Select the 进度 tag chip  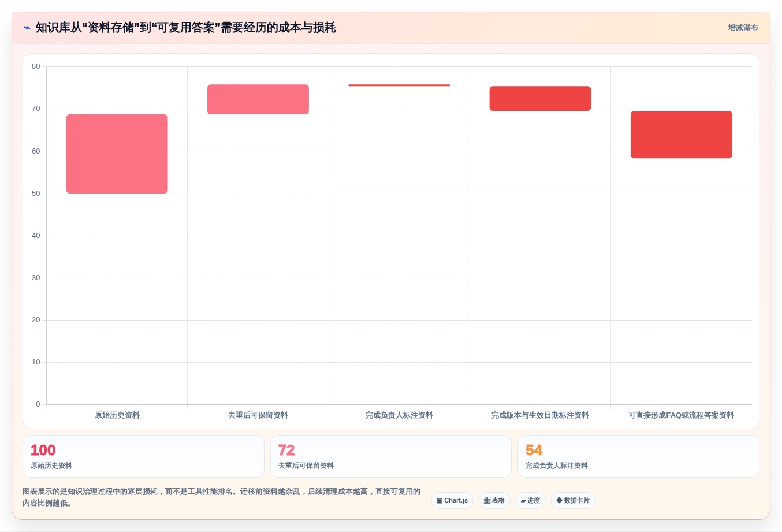pos(530,501)
